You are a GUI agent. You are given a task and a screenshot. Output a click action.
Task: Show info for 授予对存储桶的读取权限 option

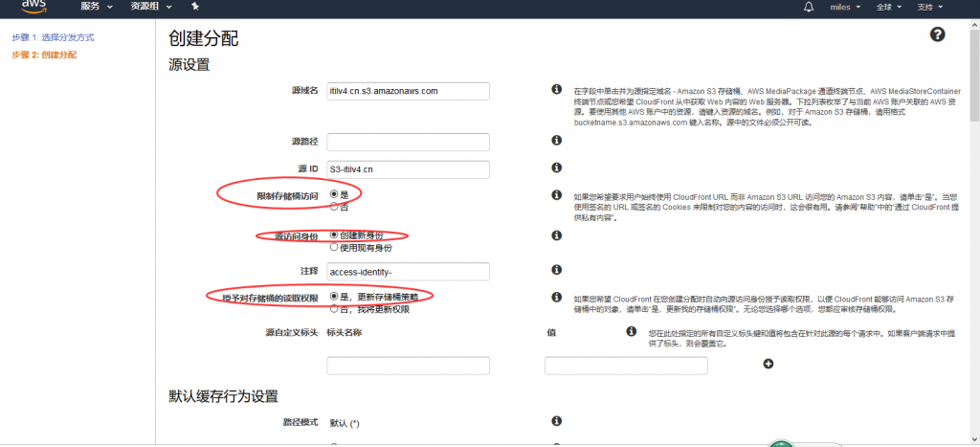tap(556, 297)
